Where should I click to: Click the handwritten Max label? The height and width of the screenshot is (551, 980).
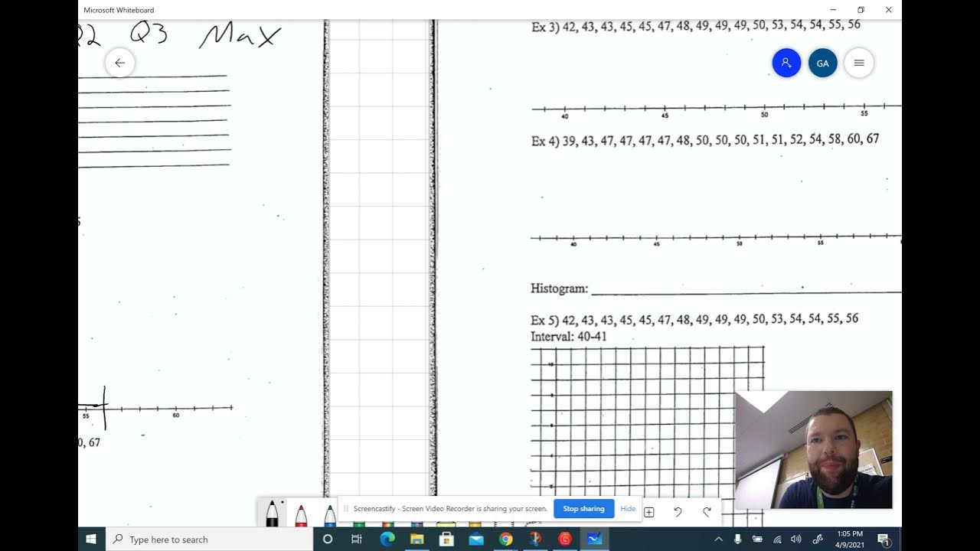(x=240, y=36)
